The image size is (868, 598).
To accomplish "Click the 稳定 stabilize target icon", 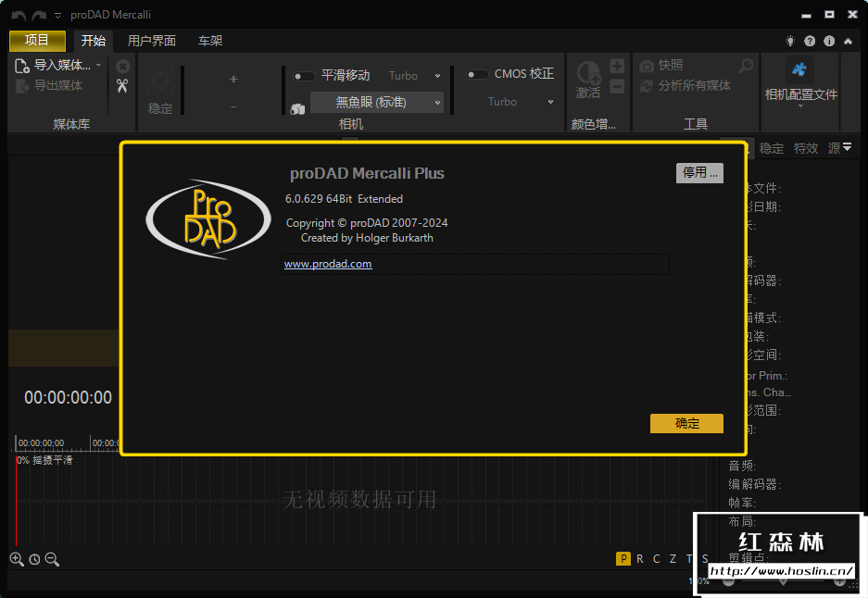I will (160, 81).
